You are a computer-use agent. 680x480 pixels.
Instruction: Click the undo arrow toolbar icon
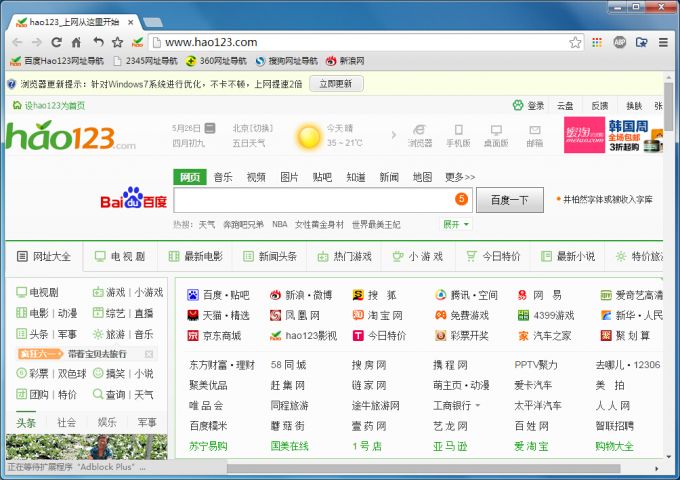98,42
